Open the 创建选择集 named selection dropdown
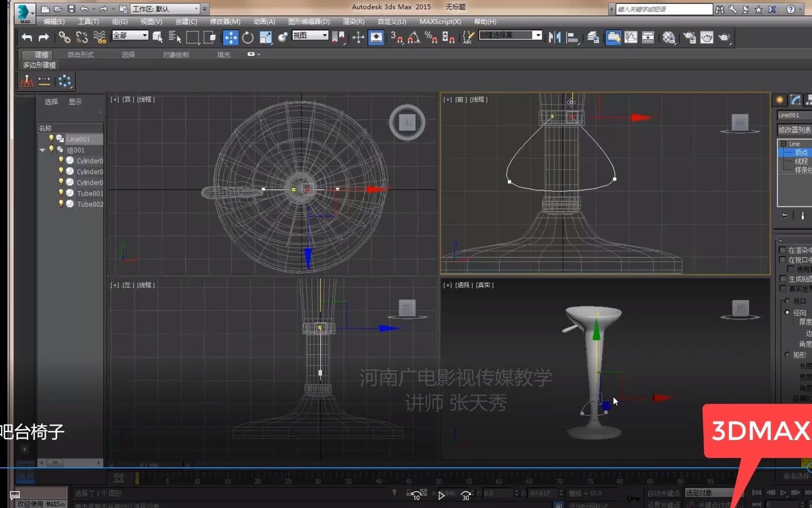Viewport: 812px width, 508px height. tap(510, 35)
